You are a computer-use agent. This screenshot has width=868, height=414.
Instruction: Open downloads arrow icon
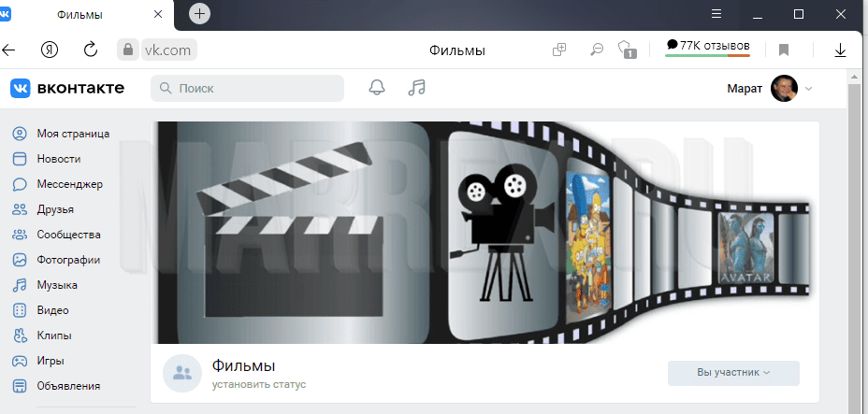coord(840,50)
